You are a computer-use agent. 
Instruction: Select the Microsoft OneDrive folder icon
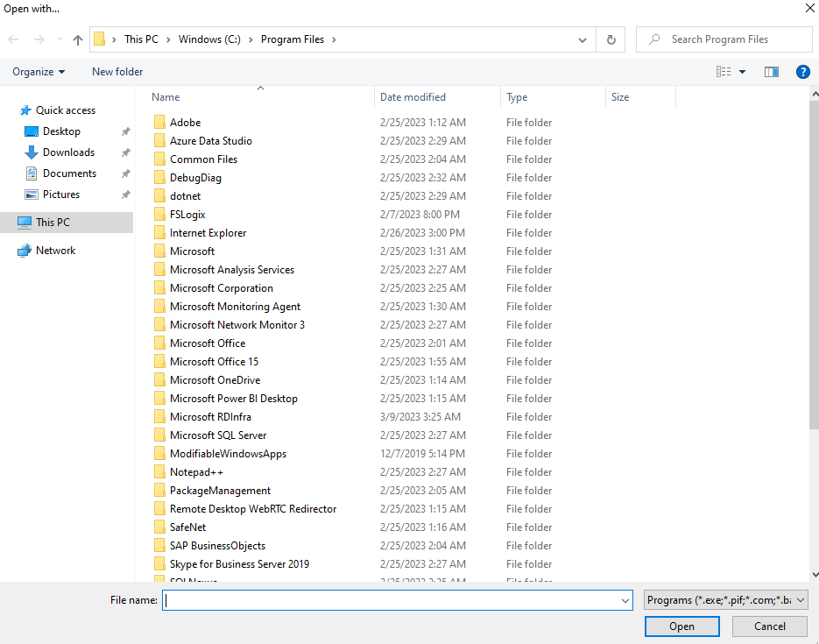click(159, 379)
